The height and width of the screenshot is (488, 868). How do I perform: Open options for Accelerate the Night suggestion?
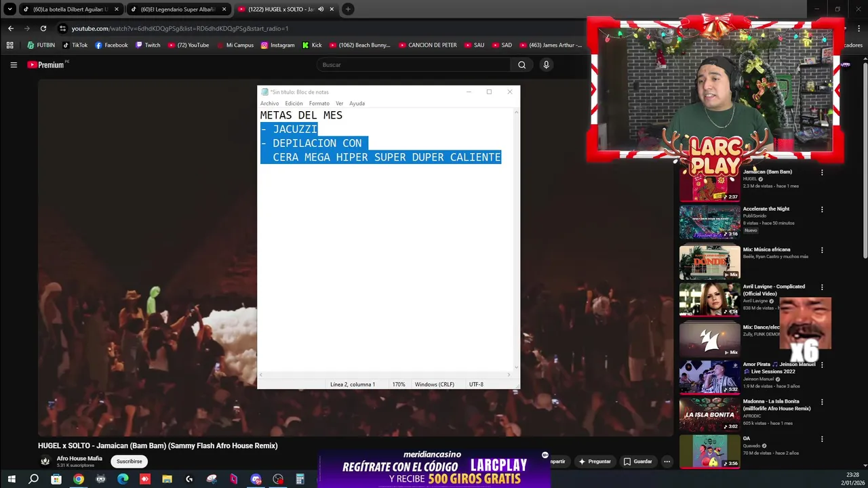[x=822, y=209]
